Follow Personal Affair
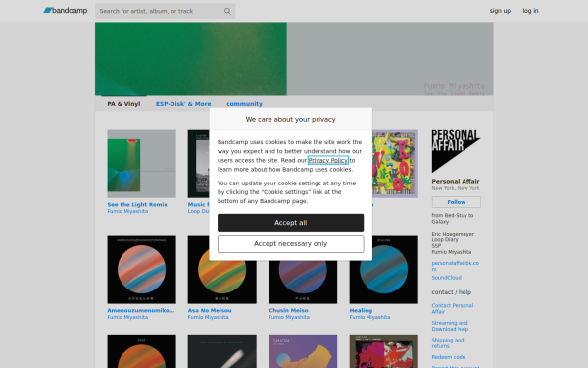The image size is (588, 368). [456, 202]
